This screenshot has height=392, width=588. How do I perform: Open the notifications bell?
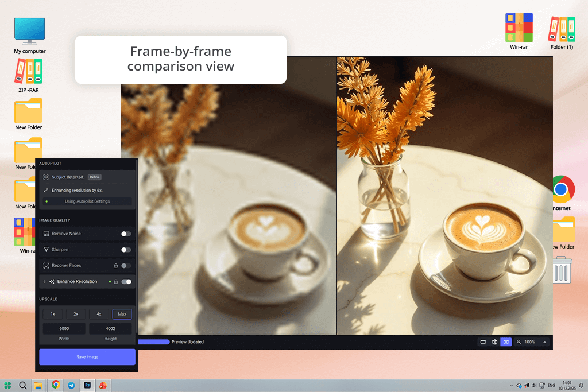[581, 385]
